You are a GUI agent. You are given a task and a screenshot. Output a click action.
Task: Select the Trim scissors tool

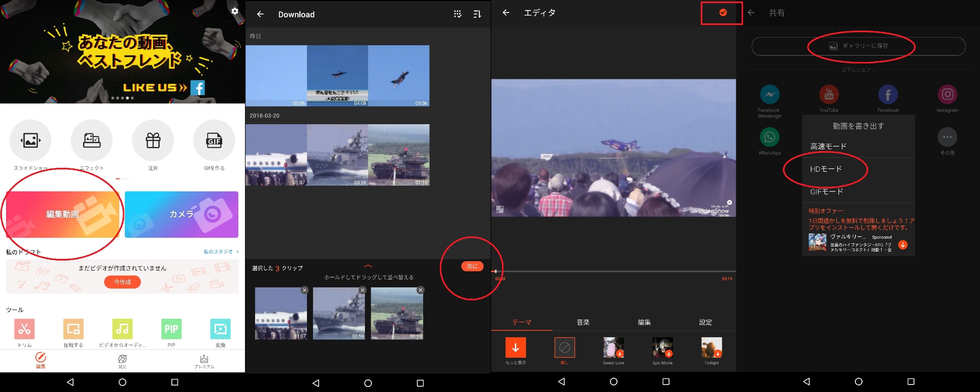point(24,329)
